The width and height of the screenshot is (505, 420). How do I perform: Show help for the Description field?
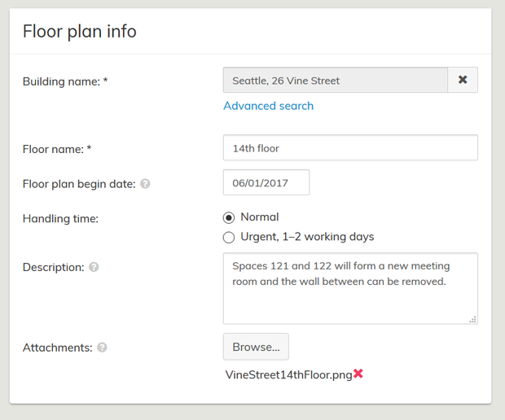click(94, 267)
